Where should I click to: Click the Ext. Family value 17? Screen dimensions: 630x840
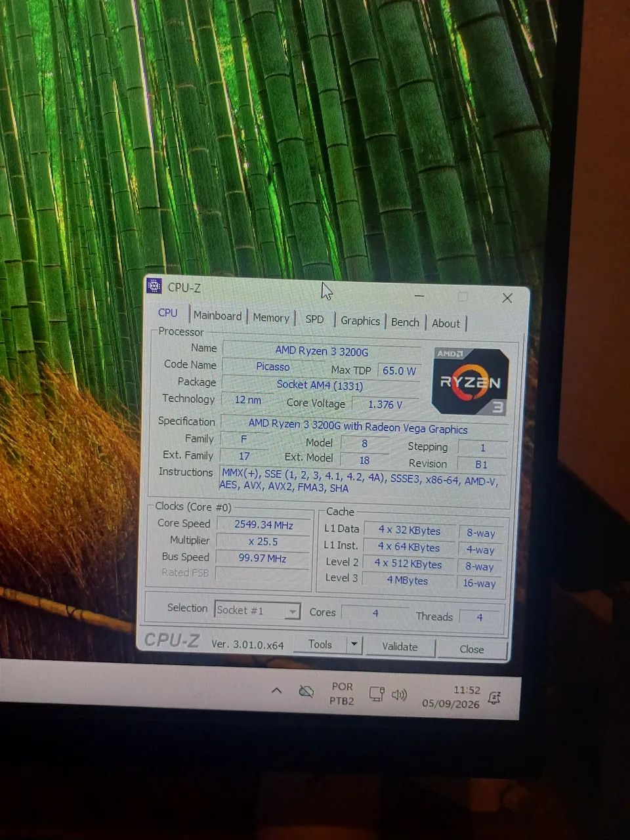[244, 455]
